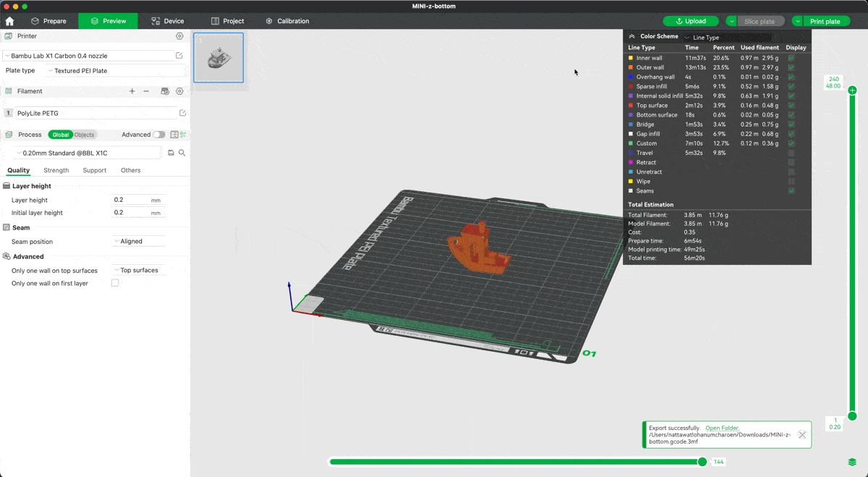This screenshot has width=868, height=477.
Task: Open the Strength settings tab
Action: pos(56,171)
